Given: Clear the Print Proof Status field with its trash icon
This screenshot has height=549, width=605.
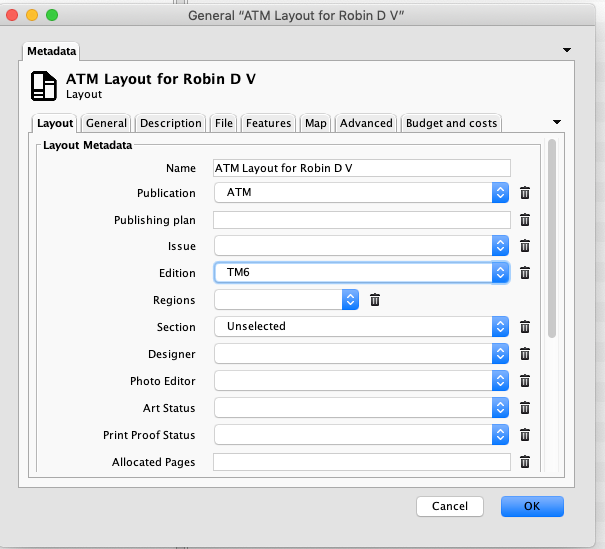Looking at the screenshot, I should pos(525,435).
